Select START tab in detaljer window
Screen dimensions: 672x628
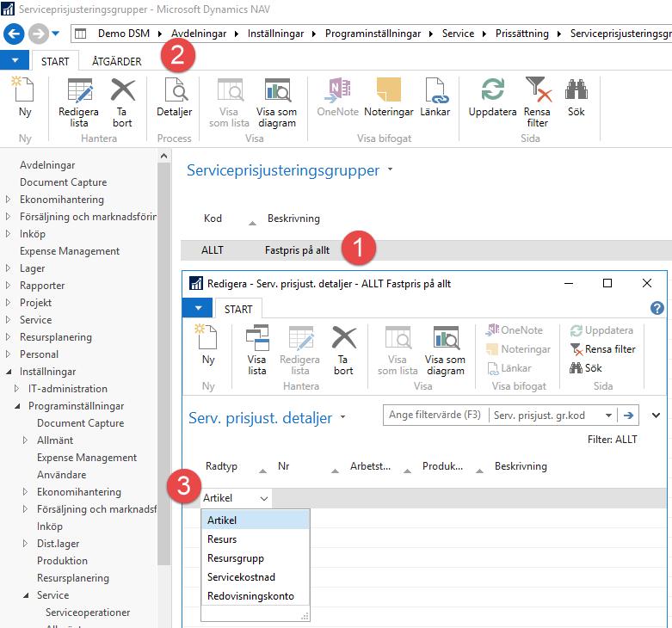point(238,310)
